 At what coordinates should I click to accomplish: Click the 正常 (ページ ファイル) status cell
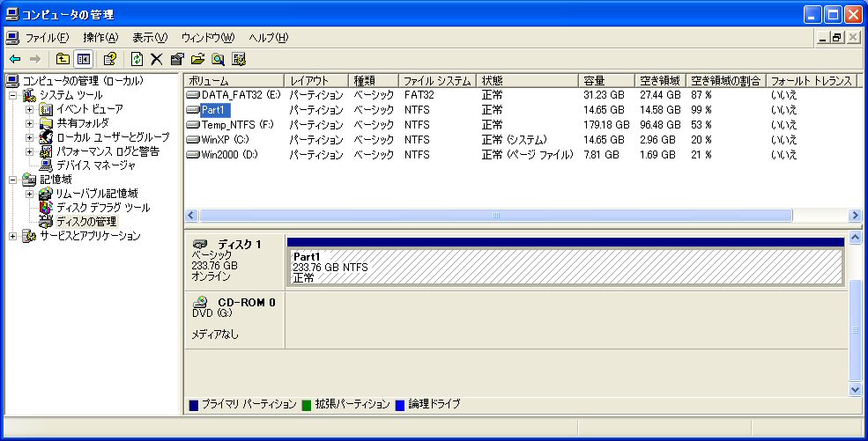(x=528, y=155)
